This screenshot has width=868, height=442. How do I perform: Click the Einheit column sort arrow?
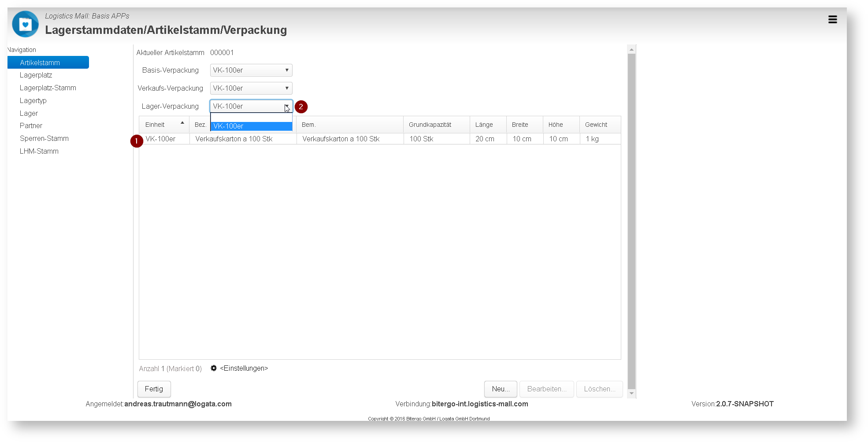point(182,123)
